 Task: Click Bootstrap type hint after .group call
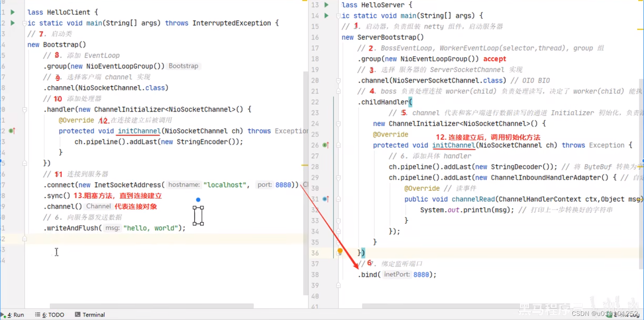184,66
